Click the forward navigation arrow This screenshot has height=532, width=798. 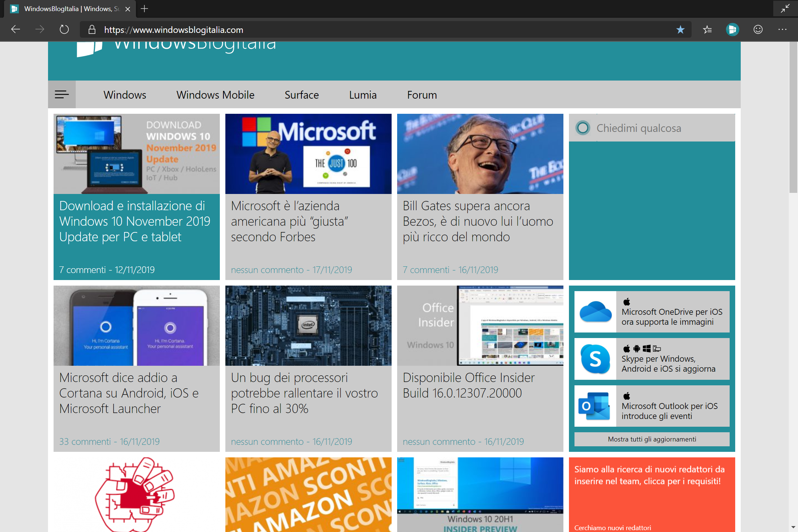point(40,30)
